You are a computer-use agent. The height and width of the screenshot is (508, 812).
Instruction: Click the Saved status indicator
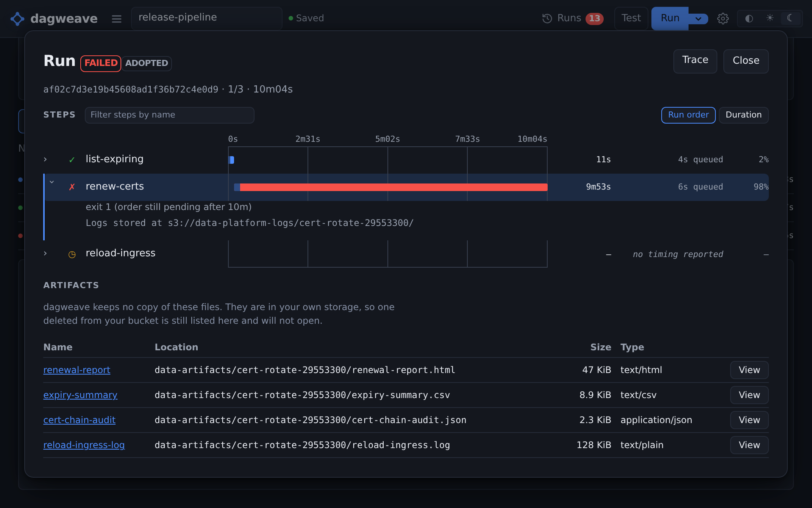click(306, 18)
